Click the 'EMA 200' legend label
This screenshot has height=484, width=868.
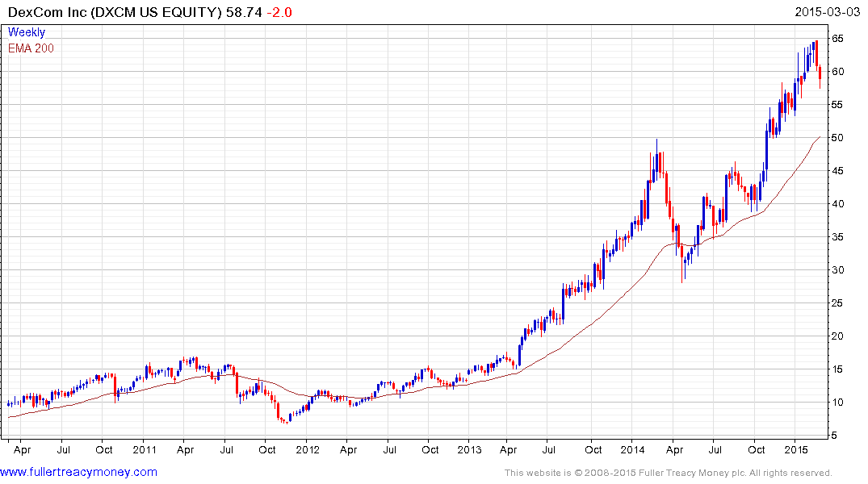click(31, 48)
